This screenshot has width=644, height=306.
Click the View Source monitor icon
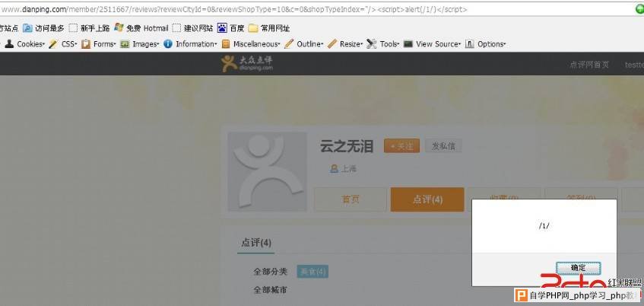(x=408, y=43)
